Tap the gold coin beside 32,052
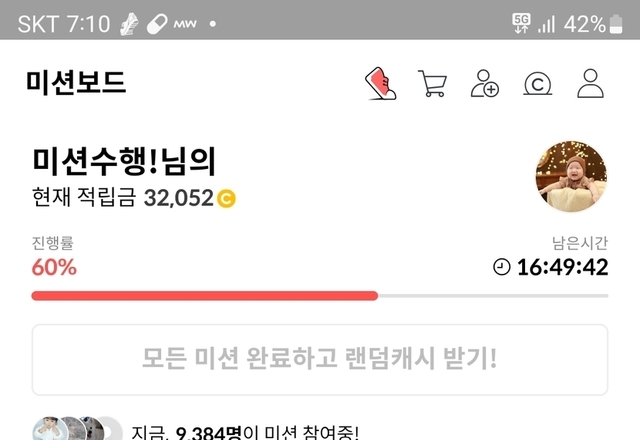Image resolution: width=640 pixels, height=440 pixels. (x=226, y=199)
